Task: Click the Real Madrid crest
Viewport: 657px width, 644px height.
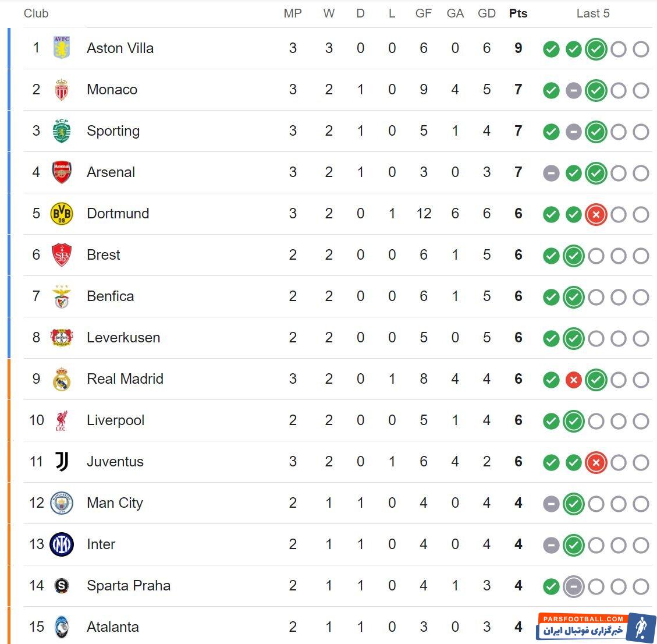Action: click(61, 379)
